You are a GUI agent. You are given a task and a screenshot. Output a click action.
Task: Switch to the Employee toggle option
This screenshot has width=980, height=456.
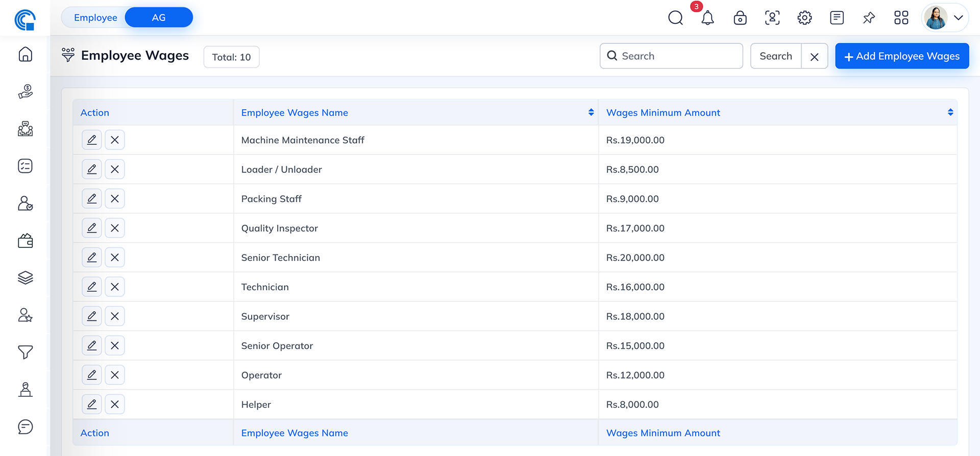coord(95,17)
